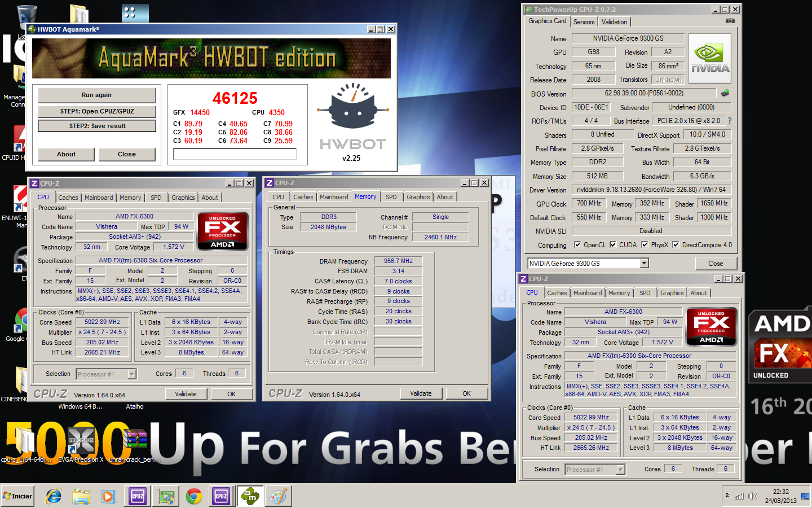Open Caches tab in left CPU-Z window
The width and height of the screenshot is (812, 508).
[68, 198]
